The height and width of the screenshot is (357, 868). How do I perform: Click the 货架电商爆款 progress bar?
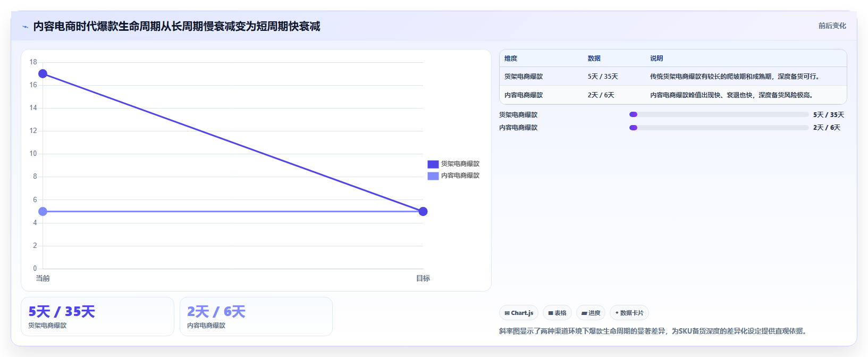pos(719,114)
